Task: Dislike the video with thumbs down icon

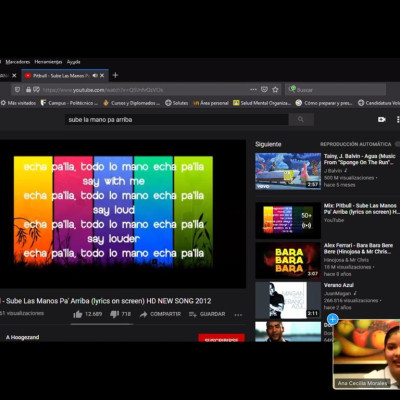Action: pyautogui.click(x=115, y=314)
